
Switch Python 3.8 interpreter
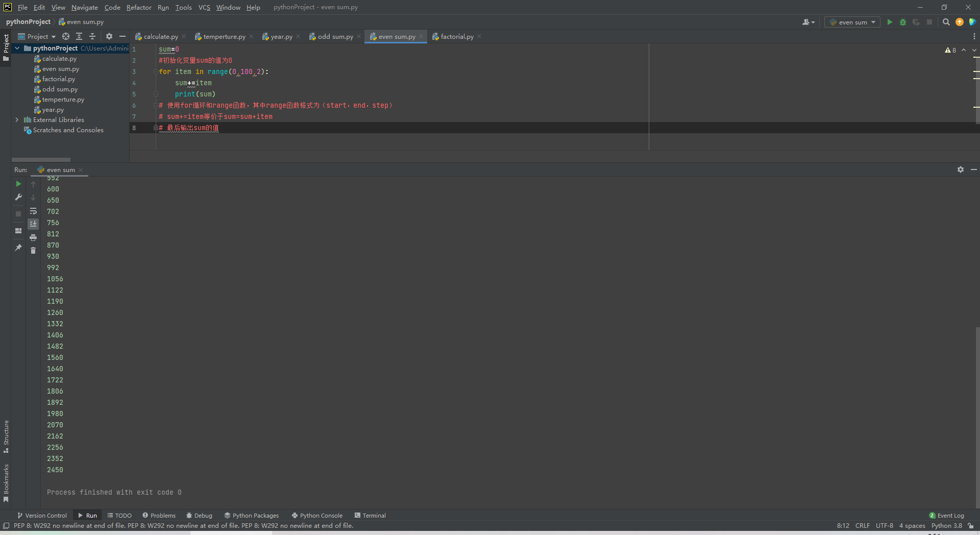pyautogui.click(x=947, y=526)
